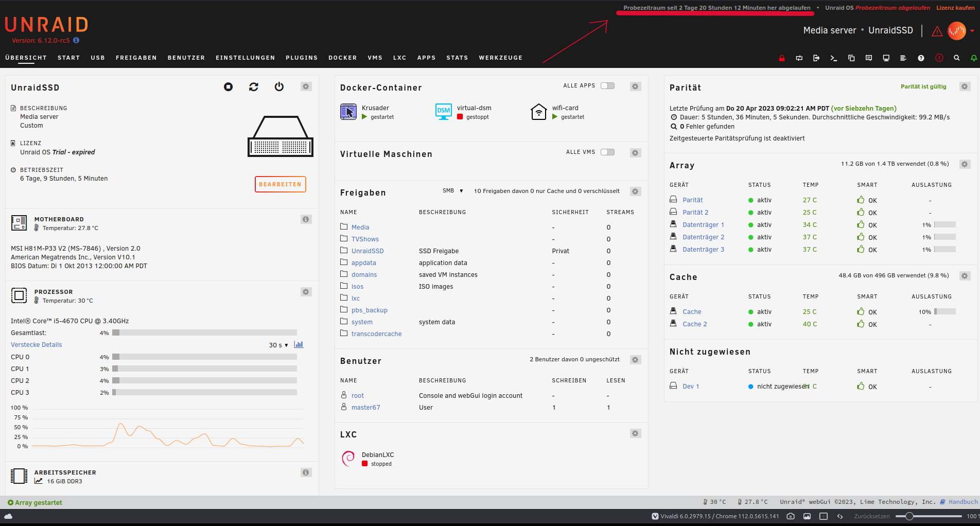Open the EINSTELLUNGEN menu item
980x526 pixels.
click(x=246, y=58)
